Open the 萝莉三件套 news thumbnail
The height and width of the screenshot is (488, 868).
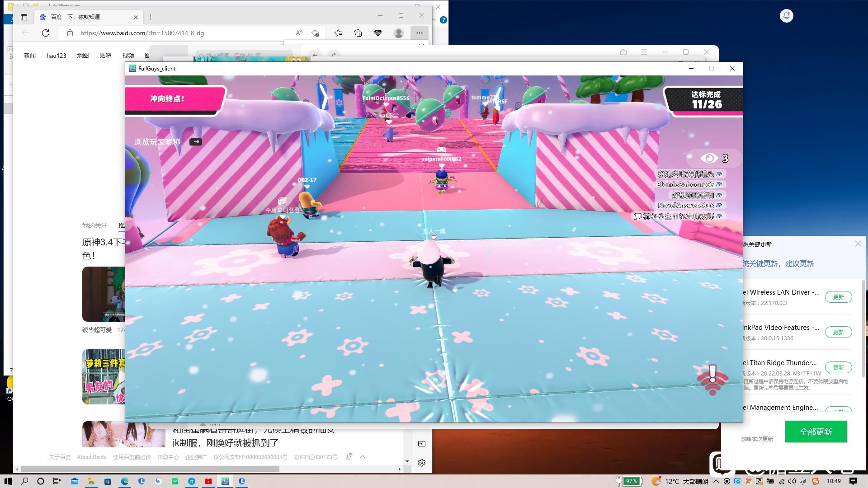[x=104, y=377]
